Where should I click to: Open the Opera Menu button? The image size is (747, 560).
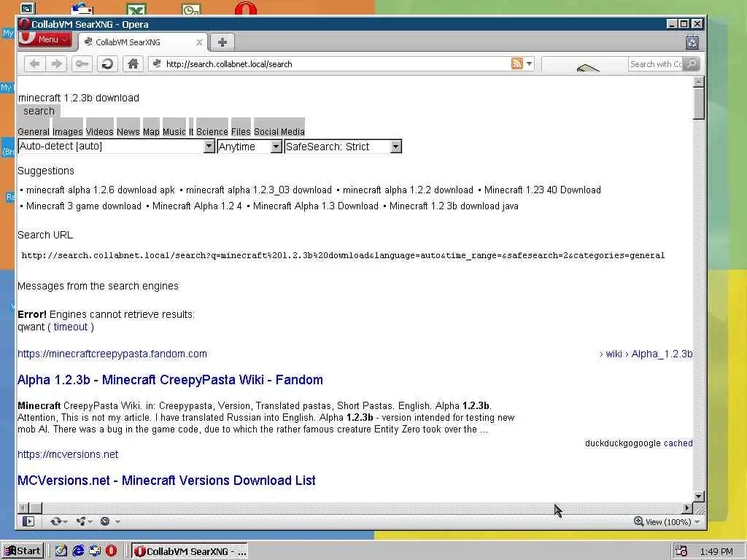[x=45, y=39]
